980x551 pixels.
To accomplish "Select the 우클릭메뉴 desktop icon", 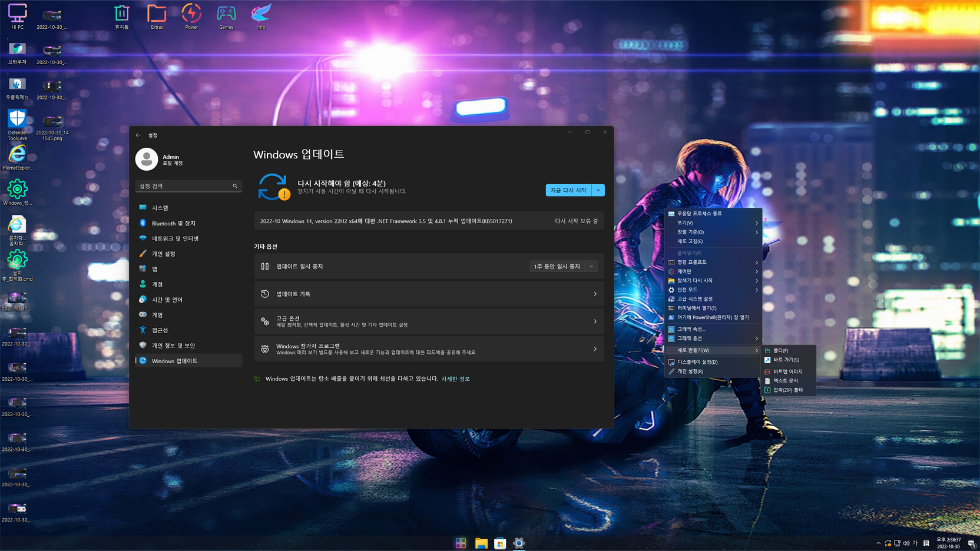I will pos(17,88).
